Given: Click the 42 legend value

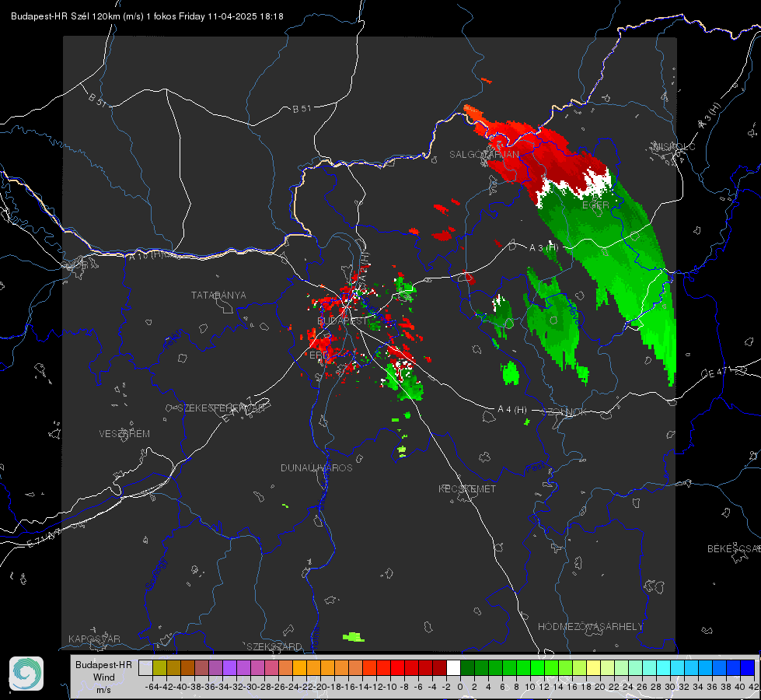Looking at the screenshot, I should coord(753,687).
